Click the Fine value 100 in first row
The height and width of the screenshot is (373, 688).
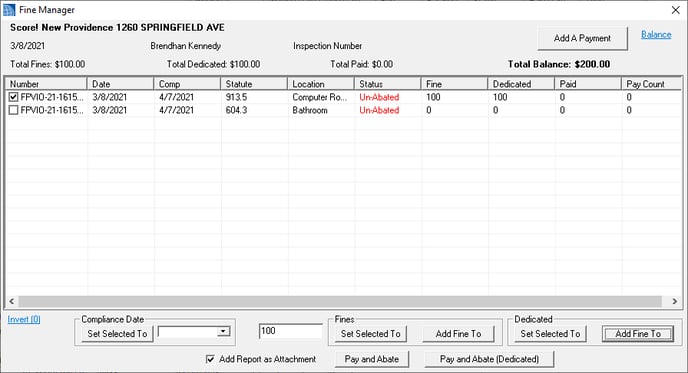pyautogui.click(x=433, y=97)
